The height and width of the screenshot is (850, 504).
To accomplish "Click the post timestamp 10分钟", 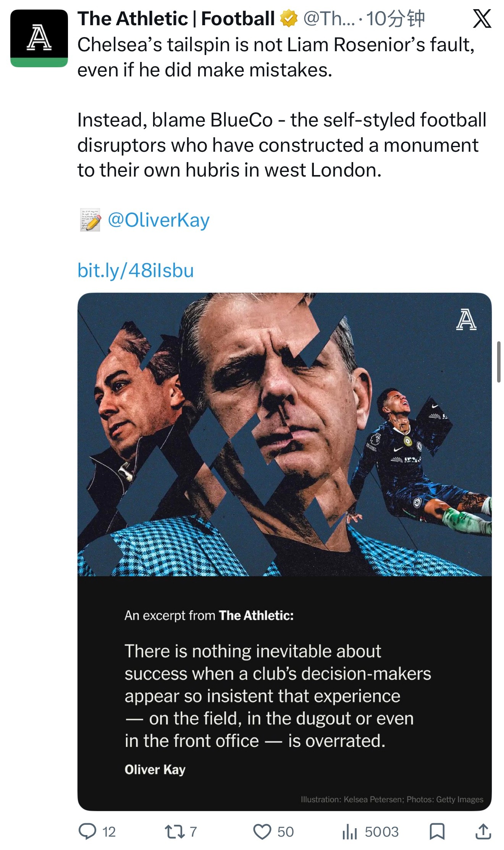I will coord(395,19).
